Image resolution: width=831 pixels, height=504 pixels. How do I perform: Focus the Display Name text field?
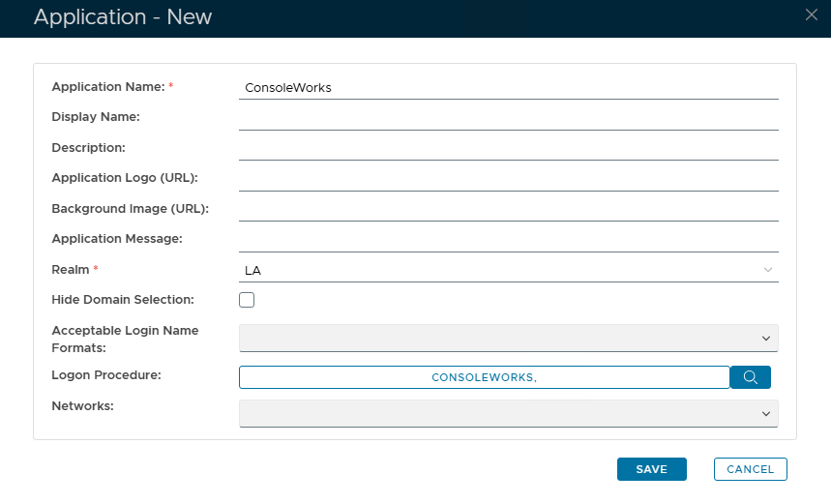[508, 117]
